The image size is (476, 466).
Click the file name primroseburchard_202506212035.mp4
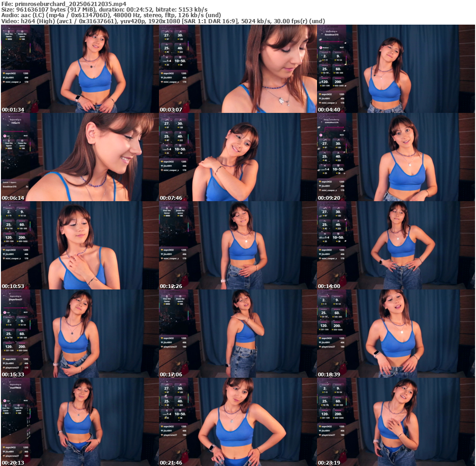pos(71,4)
